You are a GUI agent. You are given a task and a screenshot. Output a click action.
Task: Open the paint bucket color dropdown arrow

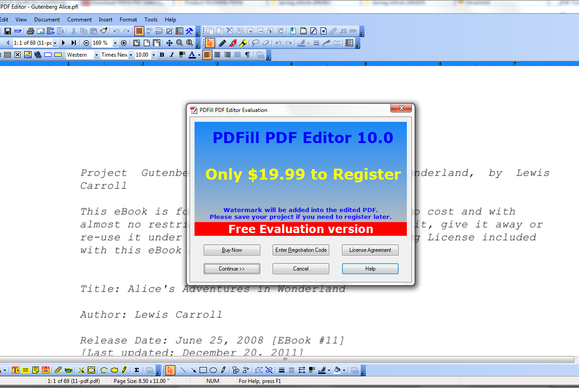344,370
